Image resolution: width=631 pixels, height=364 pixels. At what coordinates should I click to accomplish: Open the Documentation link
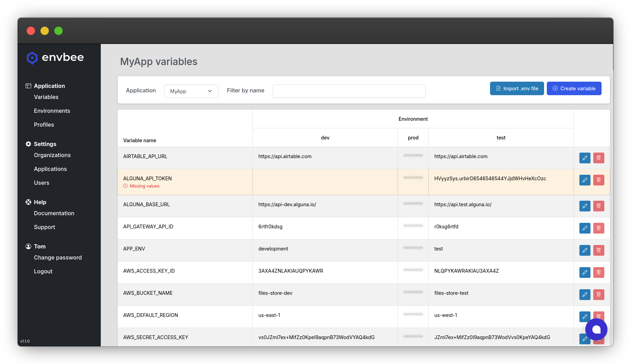(x=54, y=213)
